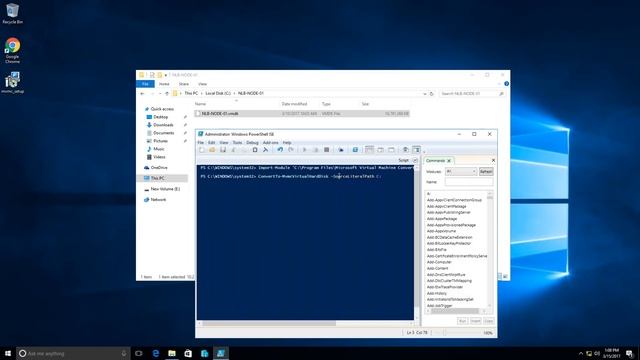Click New script icon in PowerShell ISE toolbar

(x=202, y=150)
